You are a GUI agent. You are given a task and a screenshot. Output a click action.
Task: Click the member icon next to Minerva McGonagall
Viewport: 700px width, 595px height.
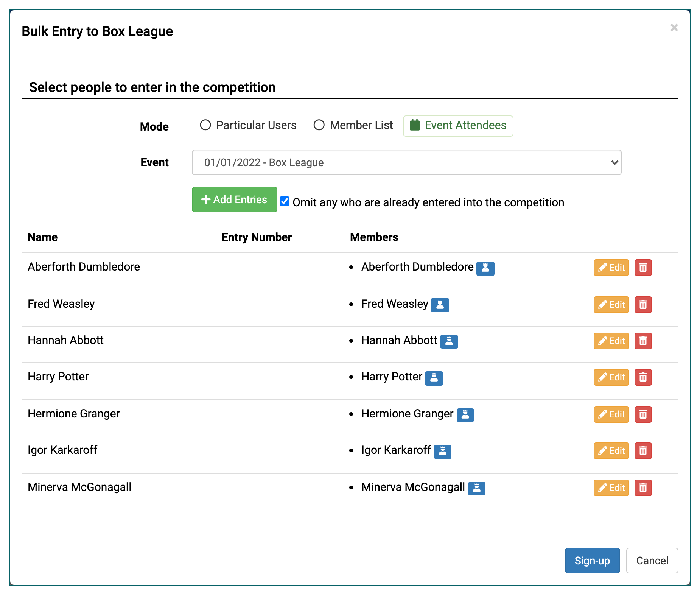click(x=476, y=488)
